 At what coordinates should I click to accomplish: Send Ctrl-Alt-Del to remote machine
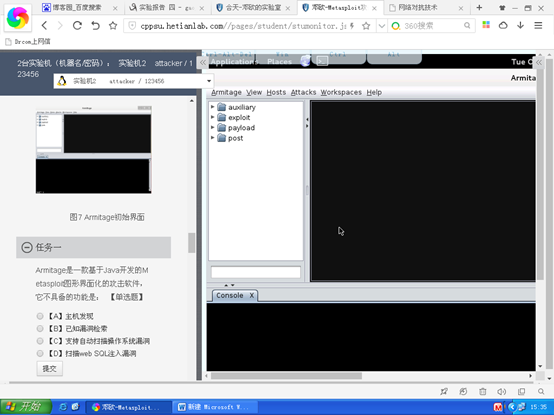(228, 54)
